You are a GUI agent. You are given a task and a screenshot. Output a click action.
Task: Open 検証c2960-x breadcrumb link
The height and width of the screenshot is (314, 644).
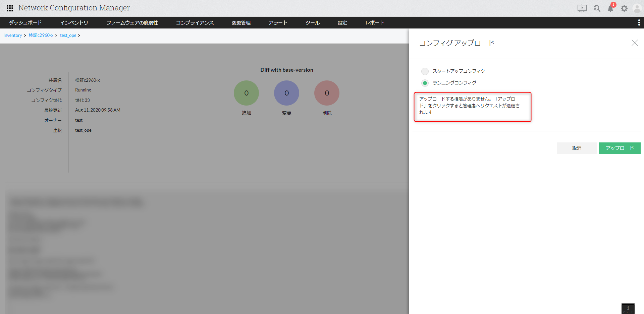[x=41, y=36]
